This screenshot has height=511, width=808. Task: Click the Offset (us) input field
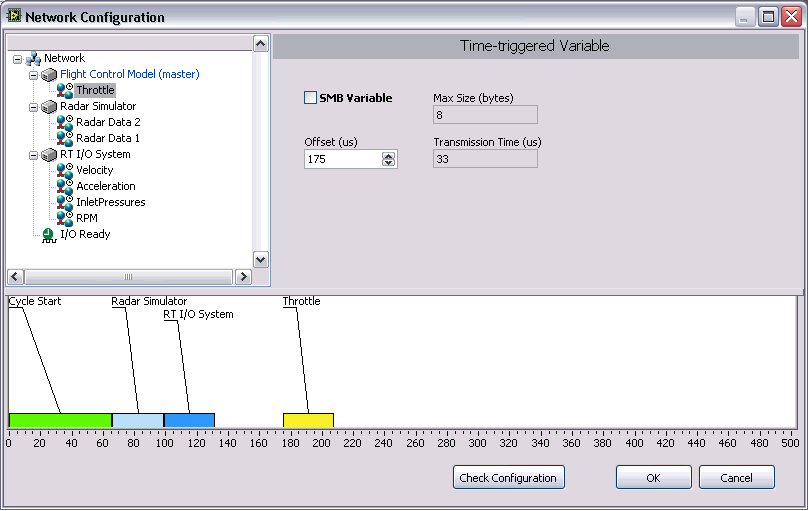pos(342,159)
